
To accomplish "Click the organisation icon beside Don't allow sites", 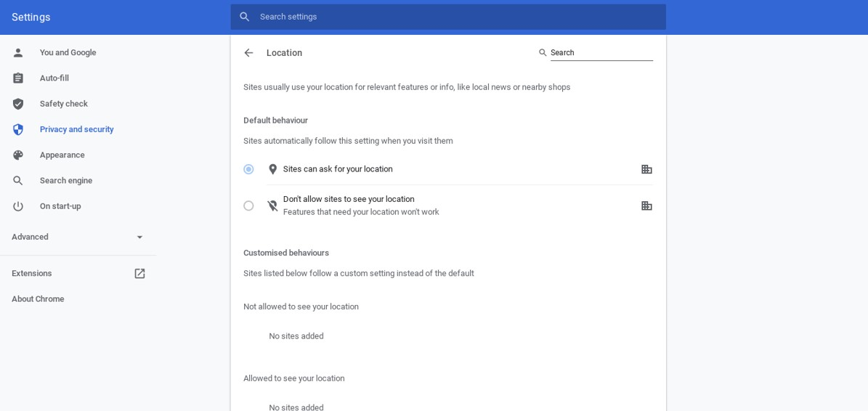I will 646,206.
